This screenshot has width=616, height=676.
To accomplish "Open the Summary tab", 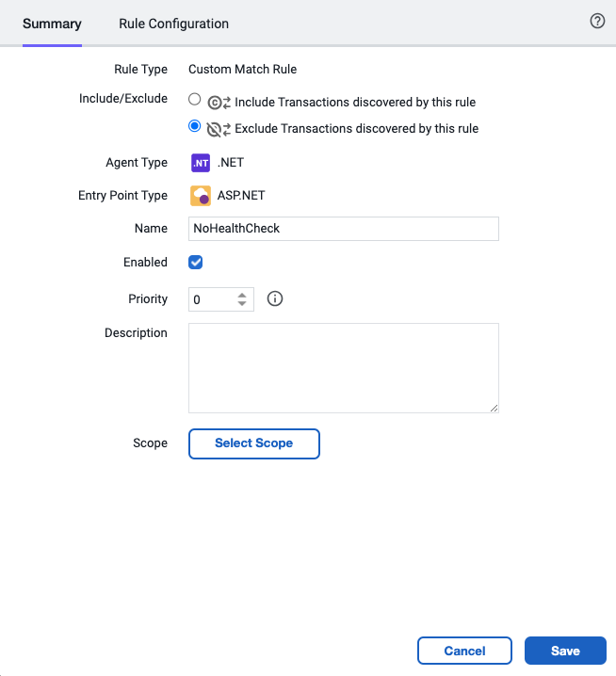I will point(52,24).
